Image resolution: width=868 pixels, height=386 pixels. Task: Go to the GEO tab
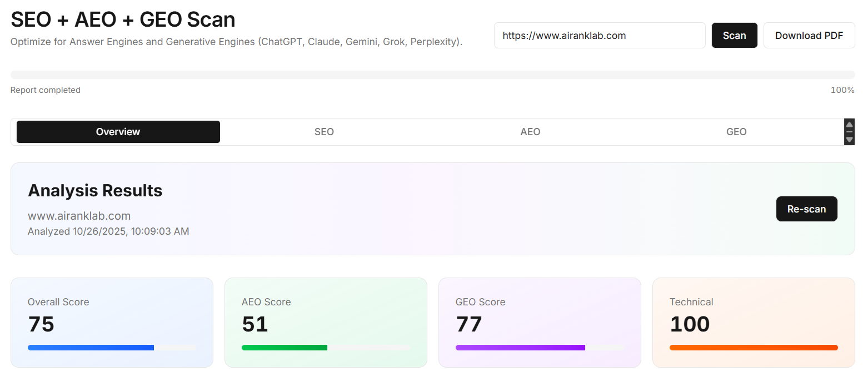click(736, 132)
